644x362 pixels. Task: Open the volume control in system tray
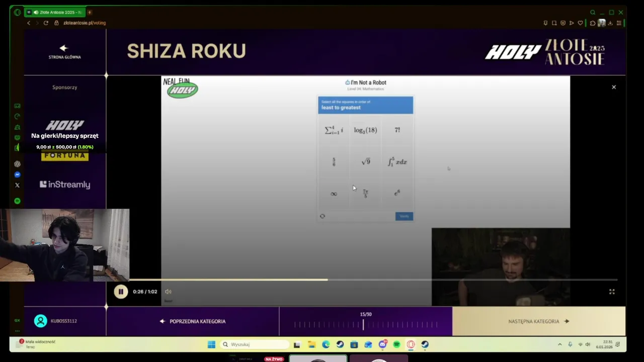click(x=588, y=344)
